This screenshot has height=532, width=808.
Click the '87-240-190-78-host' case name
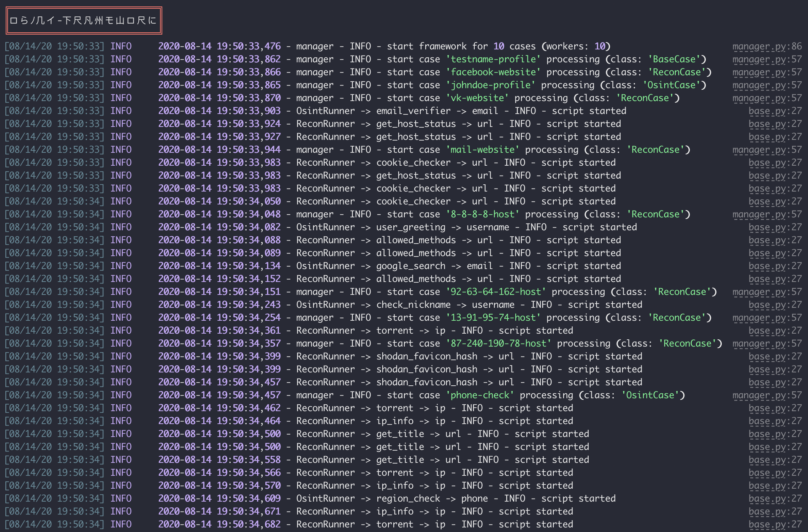click(498, 344)
